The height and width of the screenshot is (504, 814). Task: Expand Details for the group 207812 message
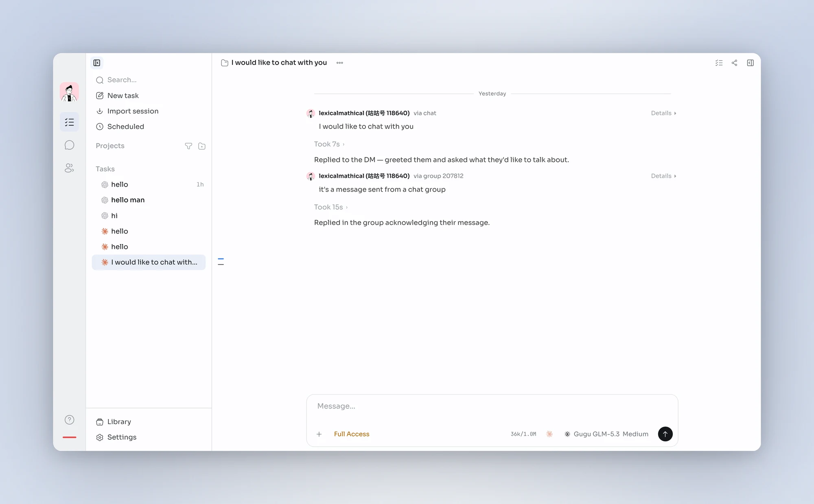(x=663, y=176)
